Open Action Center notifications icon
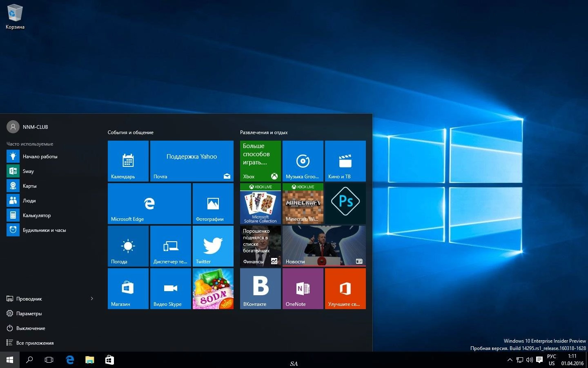This screenshot has height=368, width=588. coord(539,360)
